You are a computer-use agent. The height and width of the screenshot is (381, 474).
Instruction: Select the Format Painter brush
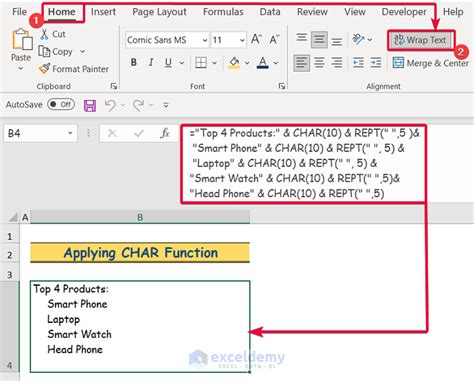44,69
